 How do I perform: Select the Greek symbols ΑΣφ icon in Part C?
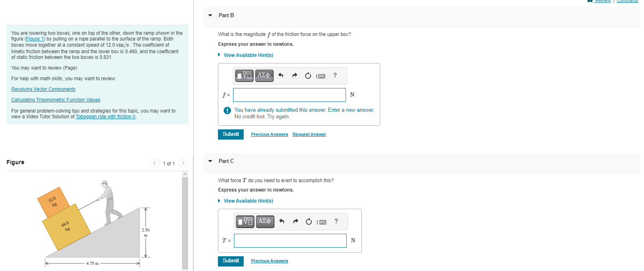point(265,221)
